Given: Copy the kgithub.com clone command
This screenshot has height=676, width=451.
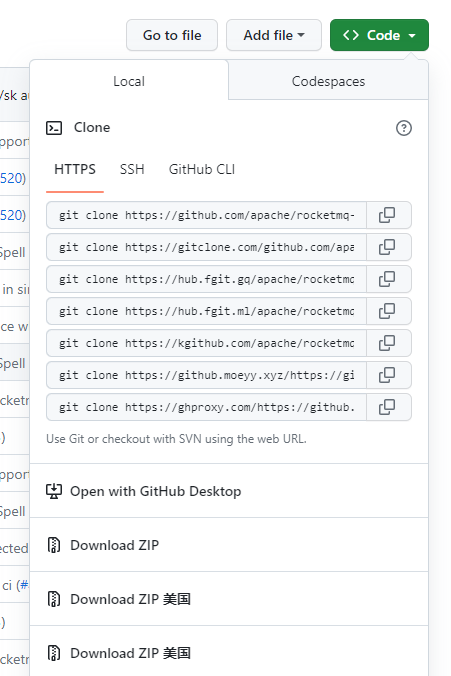Looking at the screenshot, I should 388,343.
